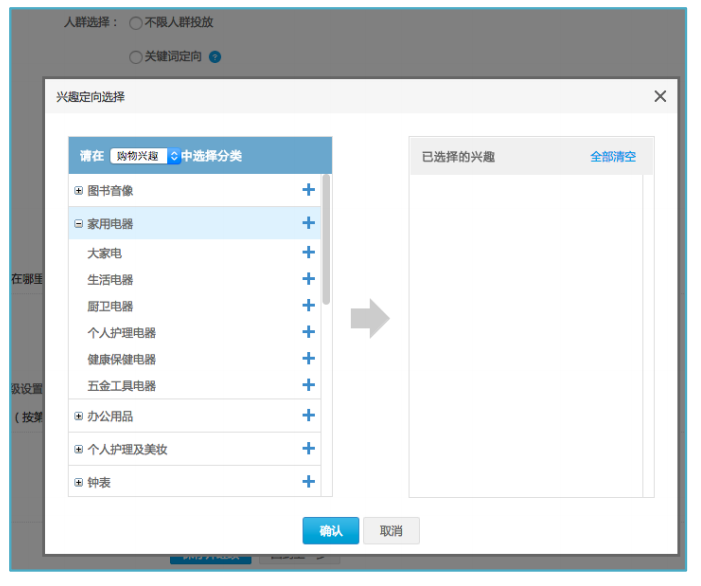701x586 pixels.
Task: Open the help icon beside 关键词定向
Action: click(x=215, y=57)
